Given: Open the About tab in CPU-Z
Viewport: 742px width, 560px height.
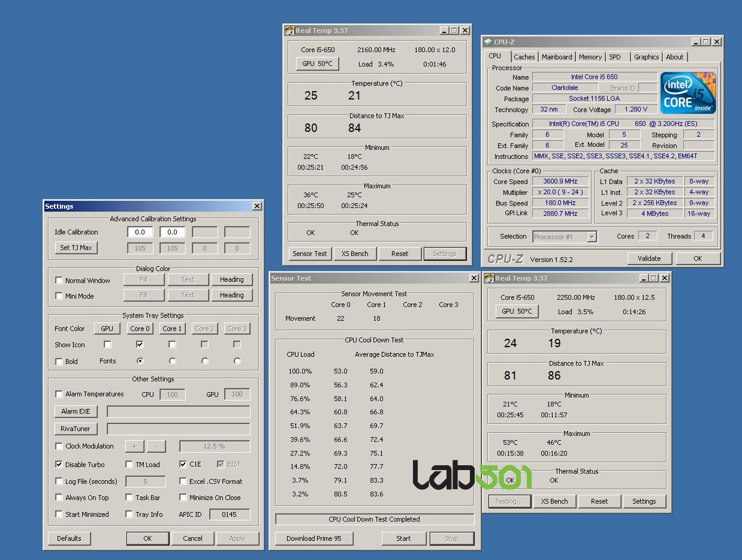Looking at the screenshot, I should pos(675,57).
